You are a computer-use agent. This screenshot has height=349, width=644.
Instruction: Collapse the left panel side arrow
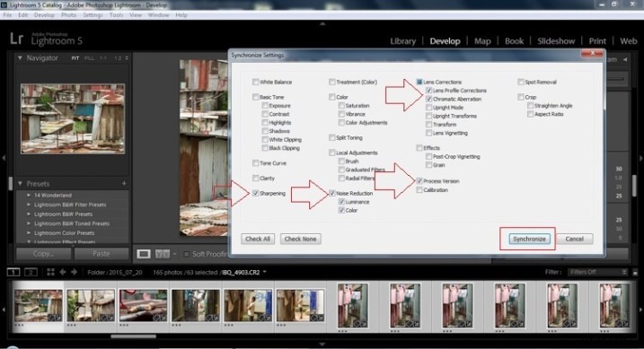tap(4, 158)
